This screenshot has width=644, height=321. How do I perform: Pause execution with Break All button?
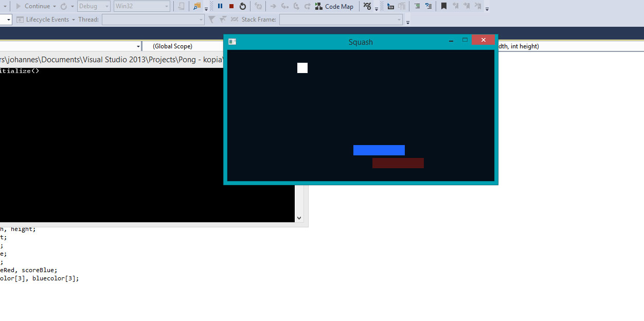(x=220, y=6)
